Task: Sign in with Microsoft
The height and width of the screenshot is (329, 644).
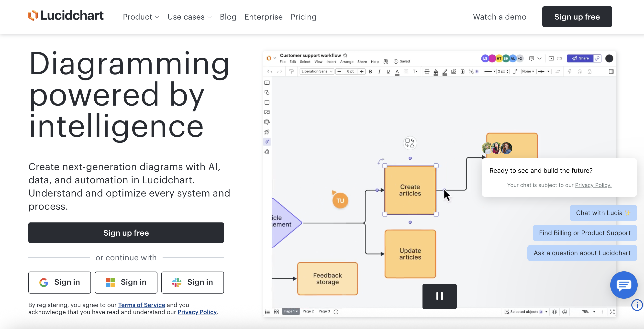Action: pos(126,282)
